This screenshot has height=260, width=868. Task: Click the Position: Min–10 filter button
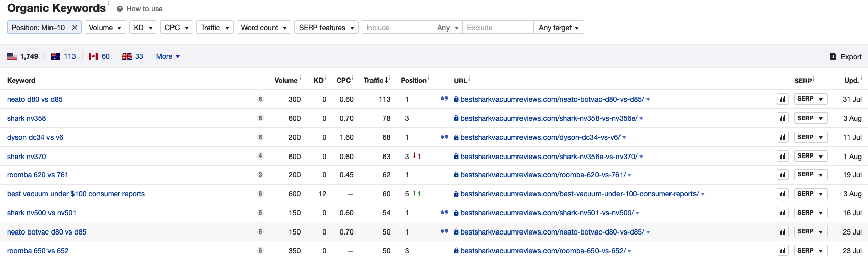point(38,27)
